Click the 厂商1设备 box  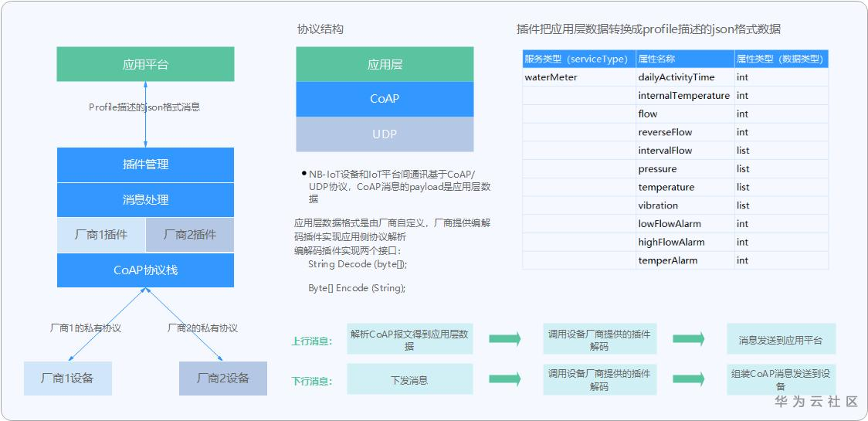pos(67,379)
